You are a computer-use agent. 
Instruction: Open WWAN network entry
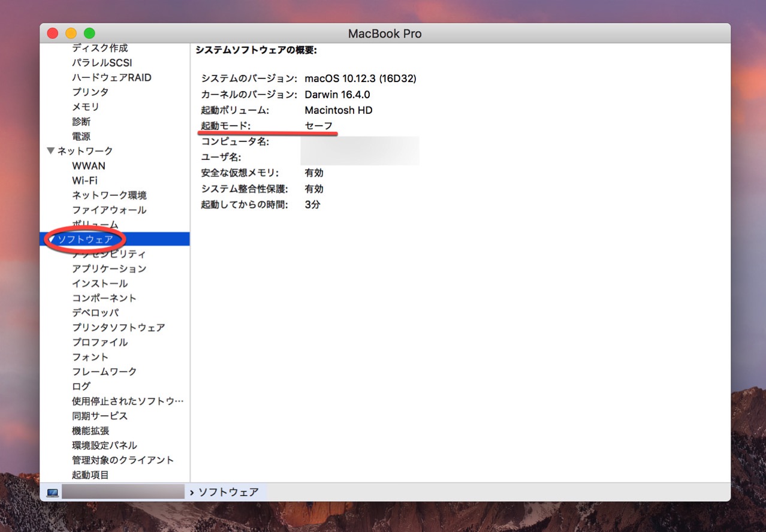[89, 166]
